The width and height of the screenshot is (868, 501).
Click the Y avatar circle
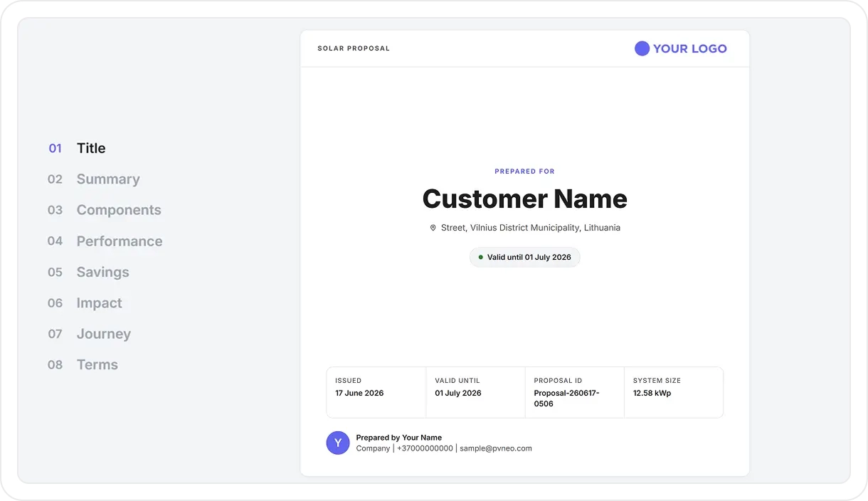coord(338,443)
